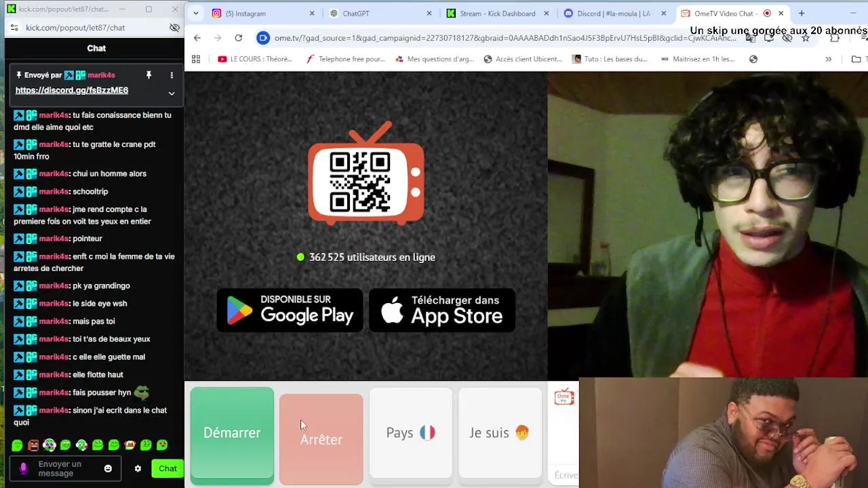Open the pinned message three-dot menu
The width and height of the screenshot is (868, 488).
pyautogui.click(x=172, y=75)
